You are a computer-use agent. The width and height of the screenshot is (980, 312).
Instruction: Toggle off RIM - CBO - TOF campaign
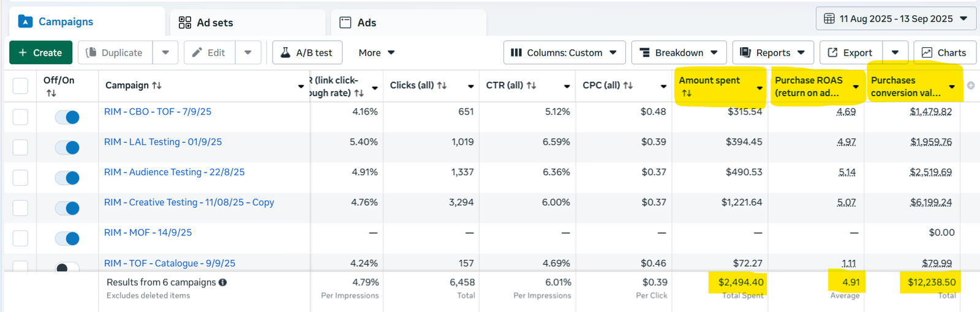click(67, 117)
